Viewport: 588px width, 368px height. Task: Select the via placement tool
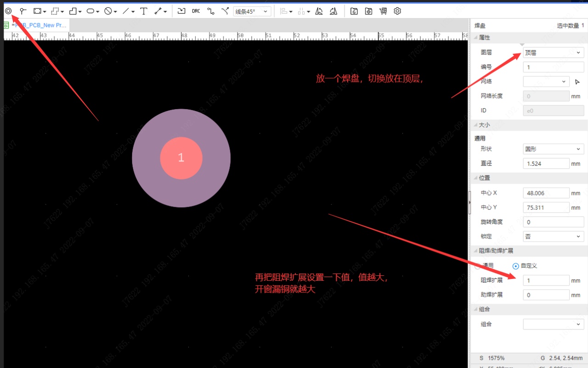pyautogui.click(x=23, y=11)
